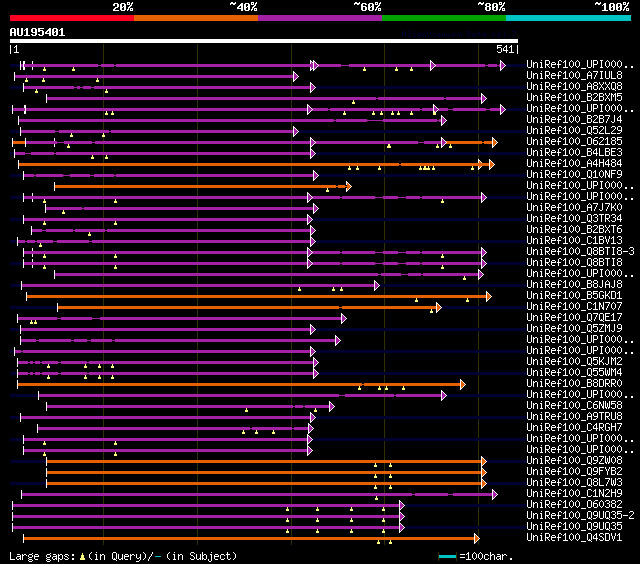Open the UniRef100_A4H484 hit label
640x564 pixels.
(x=574, y=164)
